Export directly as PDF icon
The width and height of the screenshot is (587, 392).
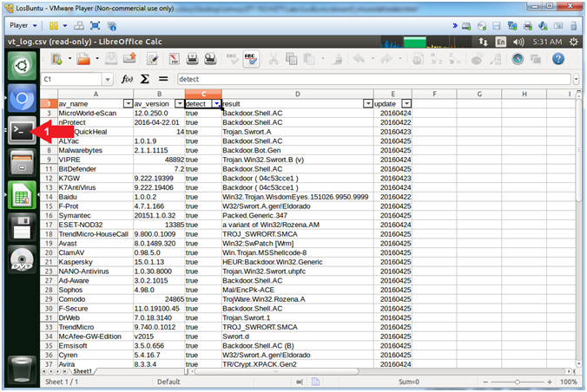(x=174, y=59)
